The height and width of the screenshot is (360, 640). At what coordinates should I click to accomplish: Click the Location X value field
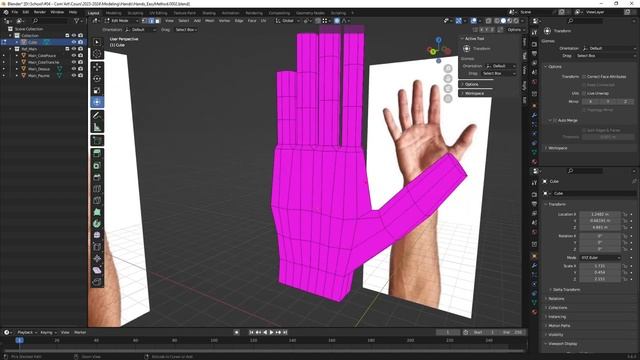pos(600,214)
